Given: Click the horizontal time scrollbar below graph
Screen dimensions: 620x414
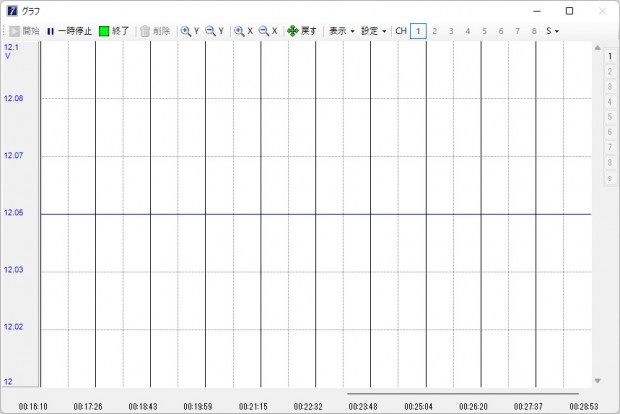Looking at the screenshot, I should (462, 394).
